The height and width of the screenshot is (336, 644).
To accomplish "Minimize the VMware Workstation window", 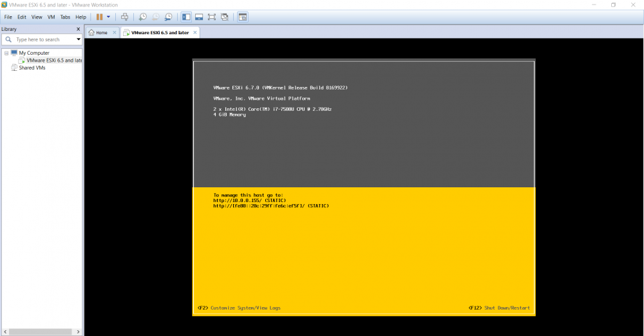I will [594, 5].
